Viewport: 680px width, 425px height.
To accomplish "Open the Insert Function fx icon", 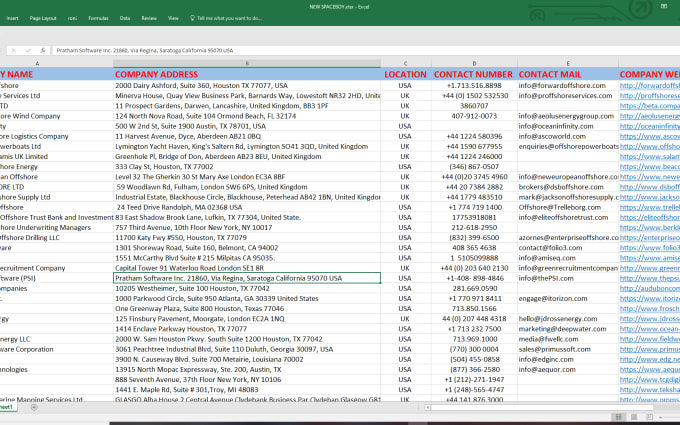I will coord(42,50).
